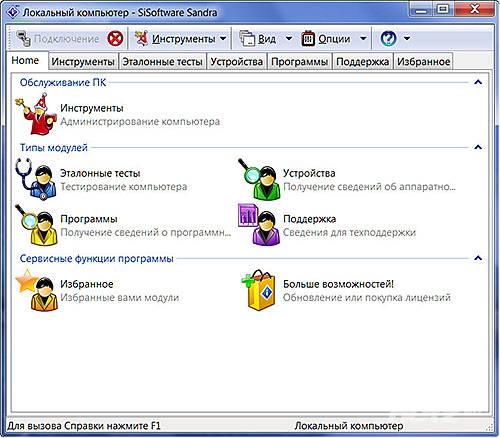The width and height of the screenshot is (500, 438).
Task: Collapse the Сервисные функции программы section
Action: [478, 258]
